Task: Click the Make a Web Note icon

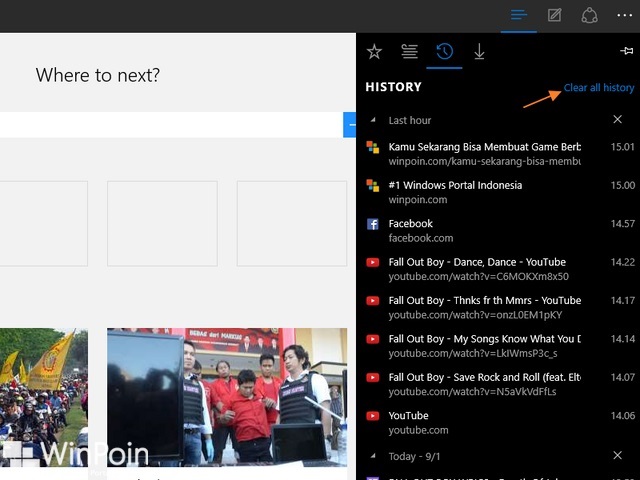Action: pyautogui.click(x=554, y=16)
